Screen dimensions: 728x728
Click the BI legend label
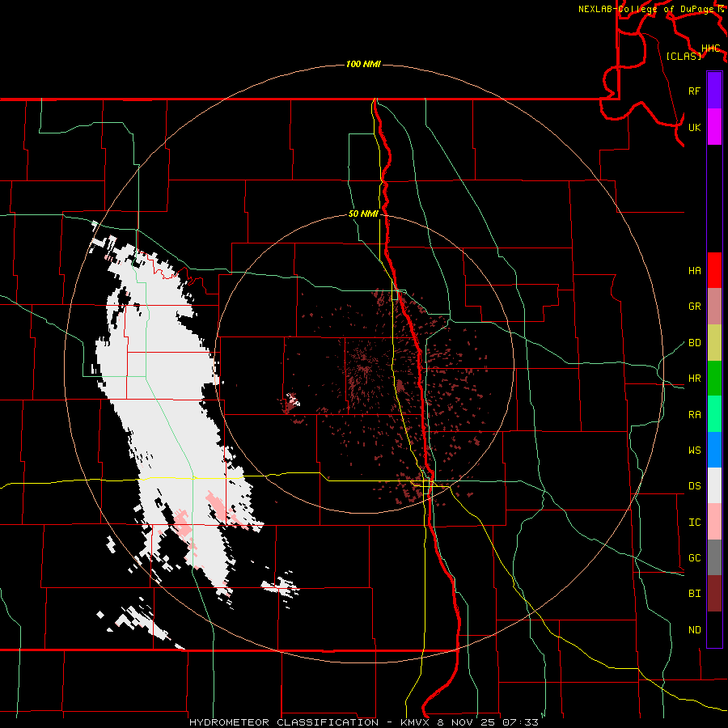pyautogui.click(x=694, y=594)
